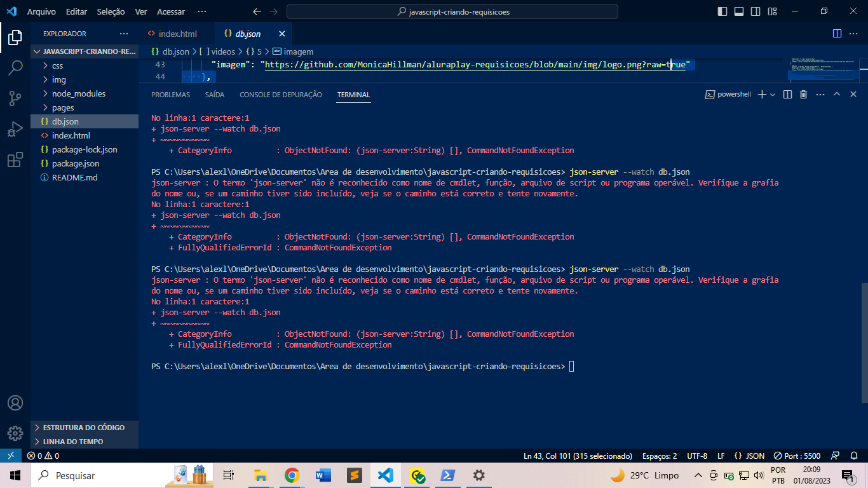Open editor More Actions menu
Screen dimensions: 868x488
[x=853, y=34]
